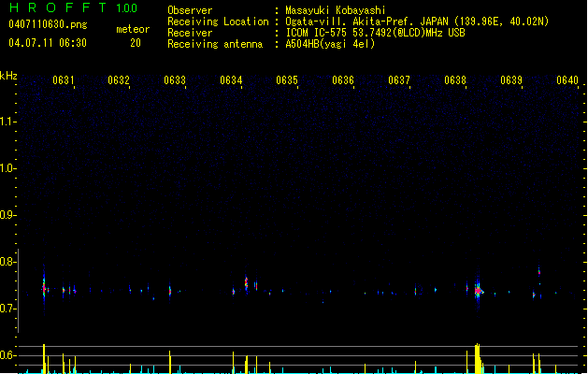
Task: Click the meteor echo just after 0634
Action: tap(247, 283)
